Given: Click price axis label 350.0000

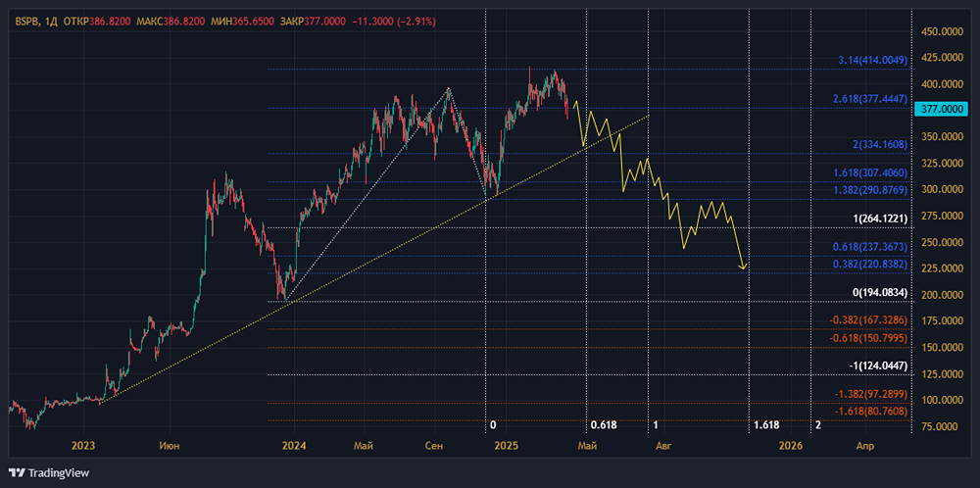Looking at the screenshot, I should pyautogui.click(x=943, y=136).
